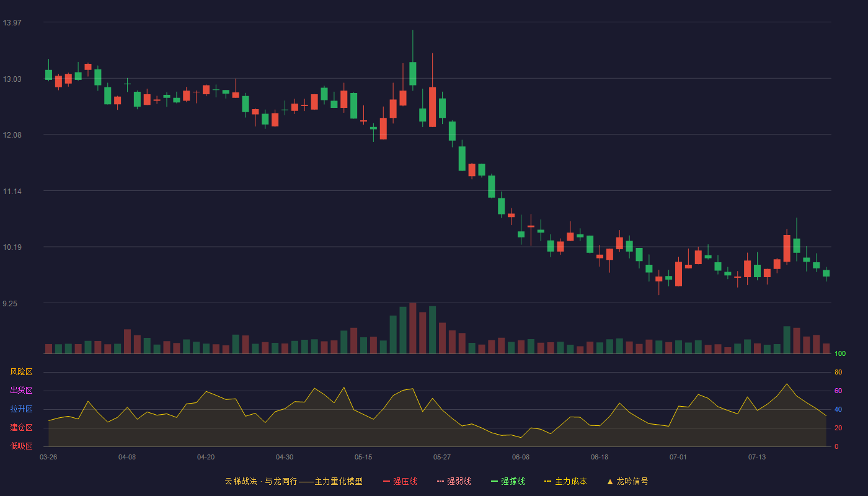The height and width of the screenshot is (496, 868).
Task: Click the 06-18 date label
Action: coord(600,457)
